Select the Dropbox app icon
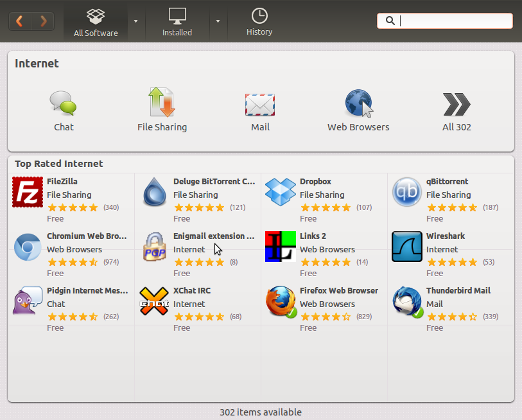 pos(281,191)
